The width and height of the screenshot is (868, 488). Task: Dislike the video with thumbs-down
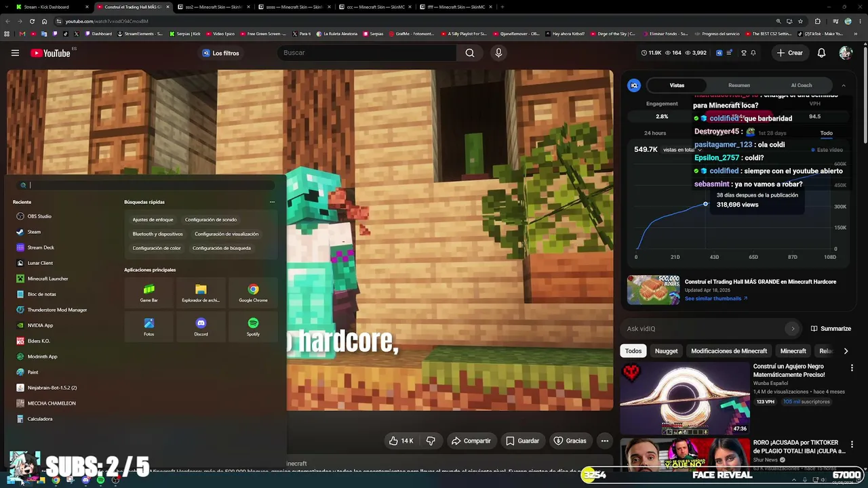431,441
